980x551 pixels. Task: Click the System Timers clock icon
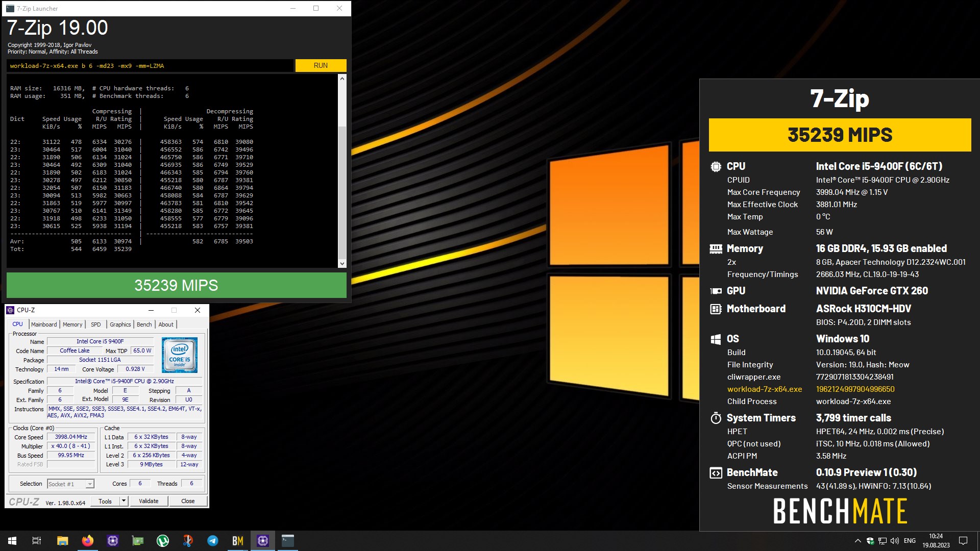coord(716,418)
